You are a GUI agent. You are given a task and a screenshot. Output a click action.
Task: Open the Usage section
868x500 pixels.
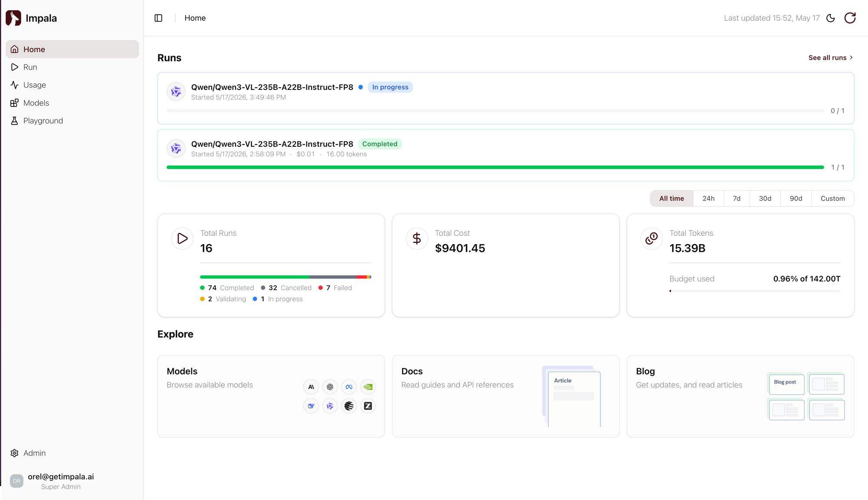coord(72,85)
